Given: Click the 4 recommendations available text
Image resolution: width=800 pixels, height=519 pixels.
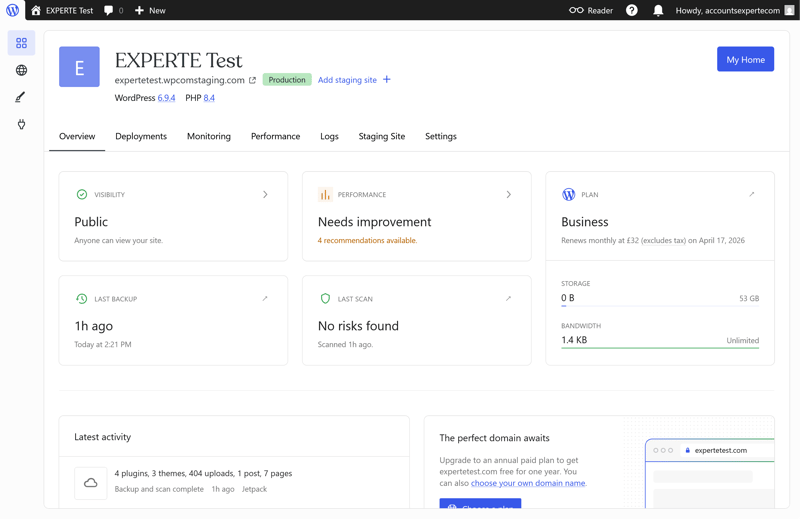Looking at the screenshot, I should coord(367,240).
